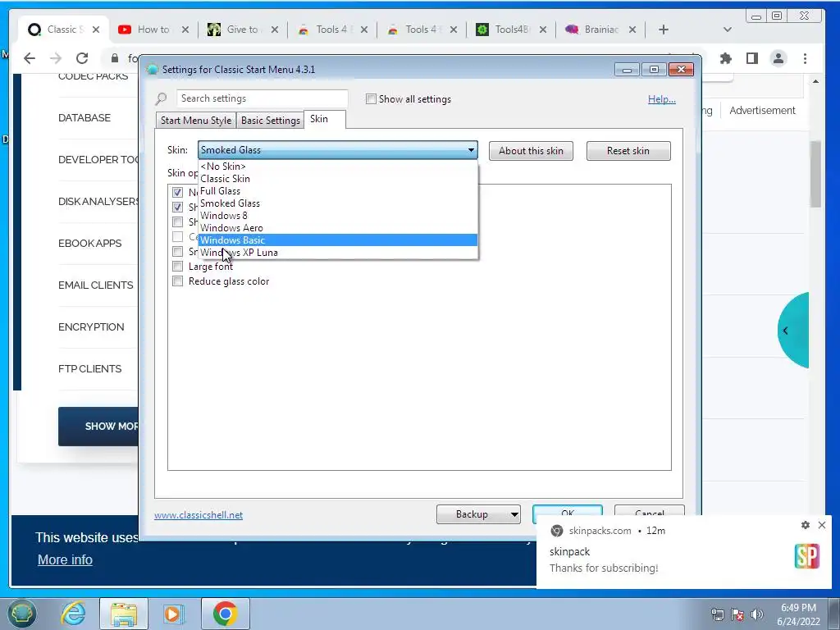Screen dimensions: 840x630
Task: Click the magnifier icon in settings
Action: pos(162,98)
